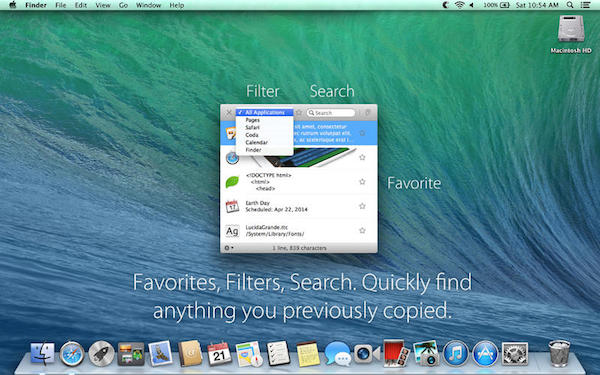600x375 pixels.
Task: Star the LucidaGrande font clipping
Action: point(362,230)
